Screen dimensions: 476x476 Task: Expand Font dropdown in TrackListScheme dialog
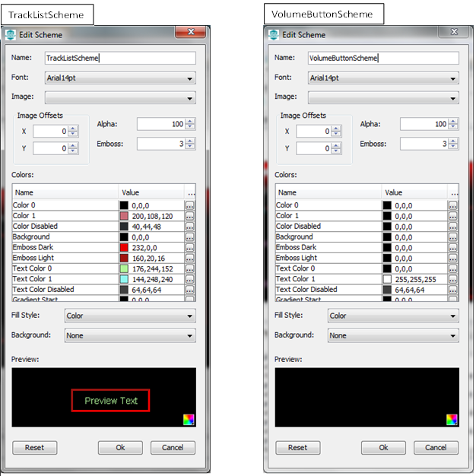pyautogui.click(x=189, y=78)
